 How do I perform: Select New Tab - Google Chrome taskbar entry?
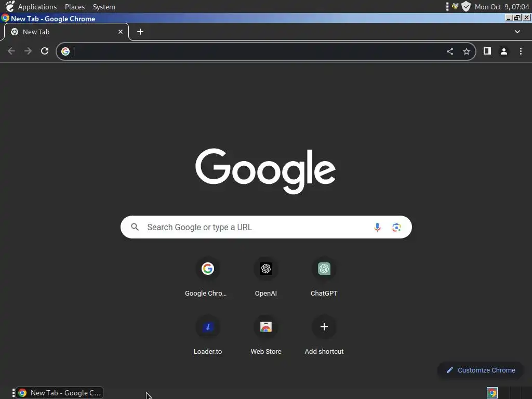(x=60, y=393)
